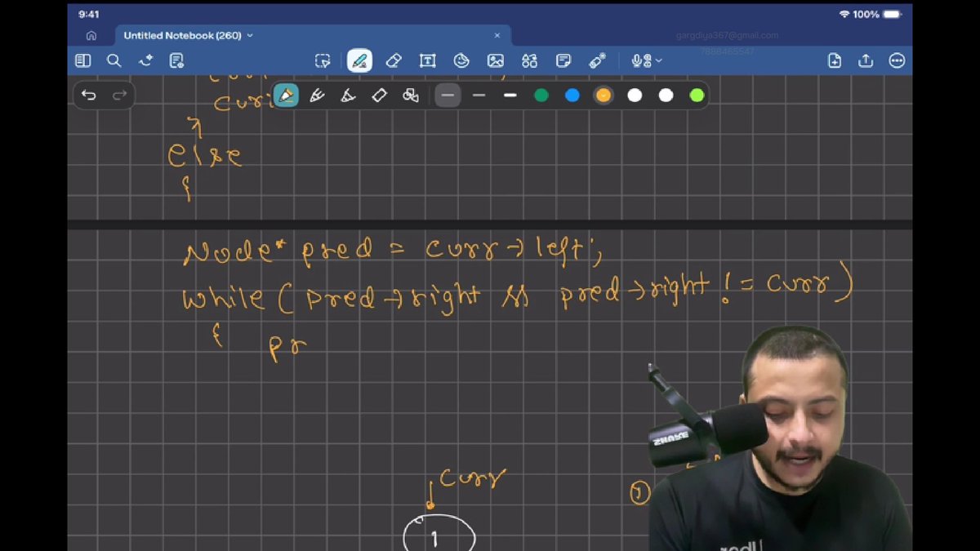Viewport: 980px width, 551px height.
Task: Pick the blue color swatch
Action: pyautogui.click(x=572, y=96)
